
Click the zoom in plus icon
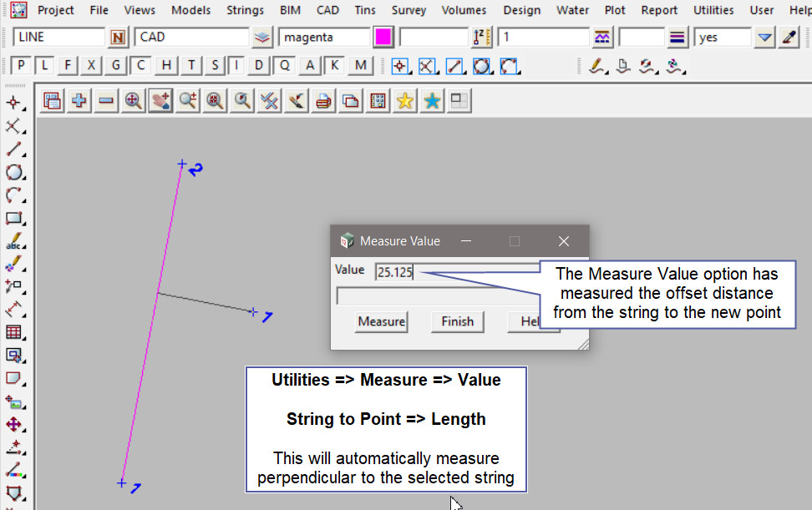click(x=79, y=101)
